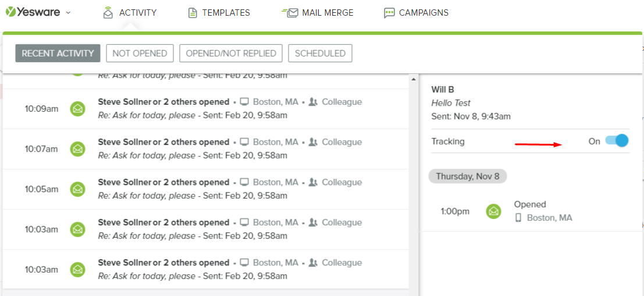This screenshot has width=644, height=296.
Task: Click the Mail Merge envelope icon
Action: click(290, 12)
